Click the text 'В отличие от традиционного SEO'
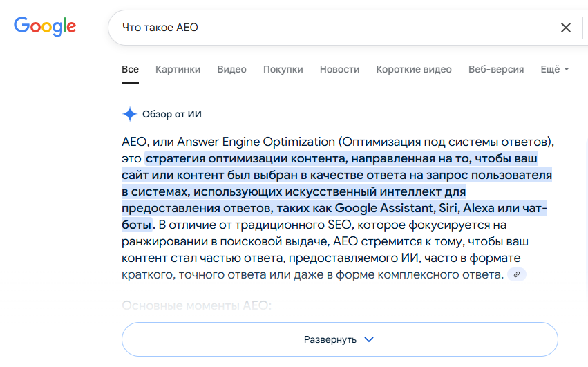The width and height of the screenshot is (588, 367). coord(255,225)
